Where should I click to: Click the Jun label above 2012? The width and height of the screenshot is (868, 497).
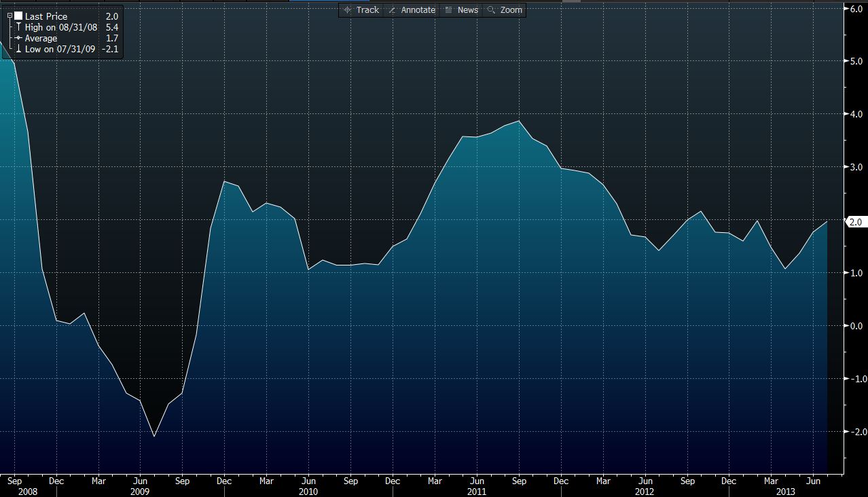[645, 481]
